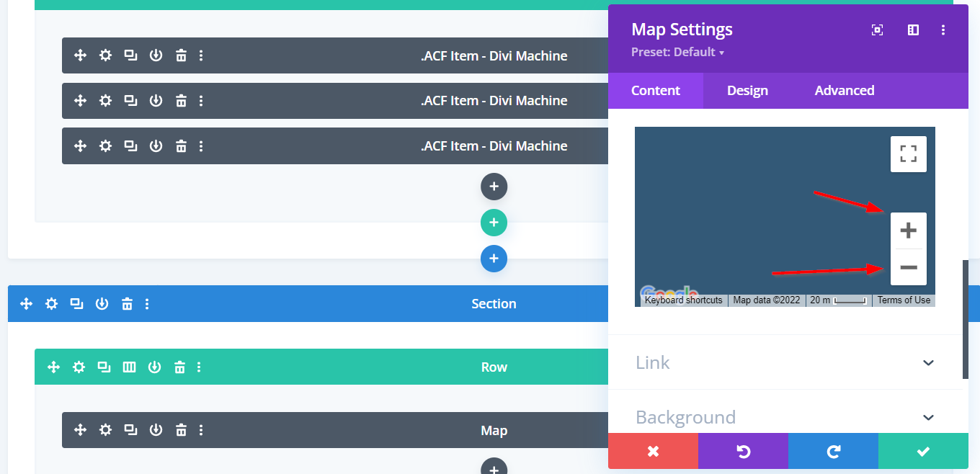
Task: Open the Preset: Default dropdown
Action: click(x=677, y=52)
